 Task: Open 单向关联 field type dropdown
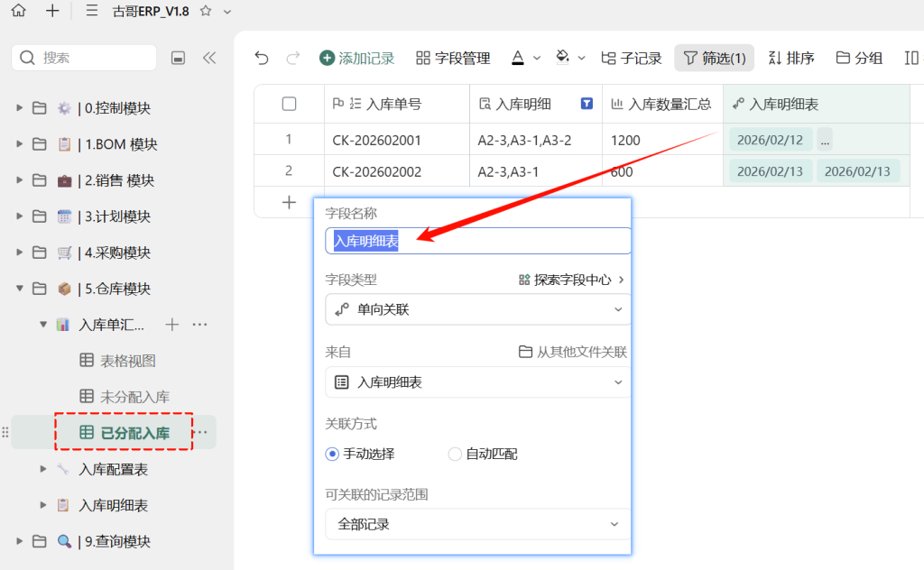pos(477,309)
